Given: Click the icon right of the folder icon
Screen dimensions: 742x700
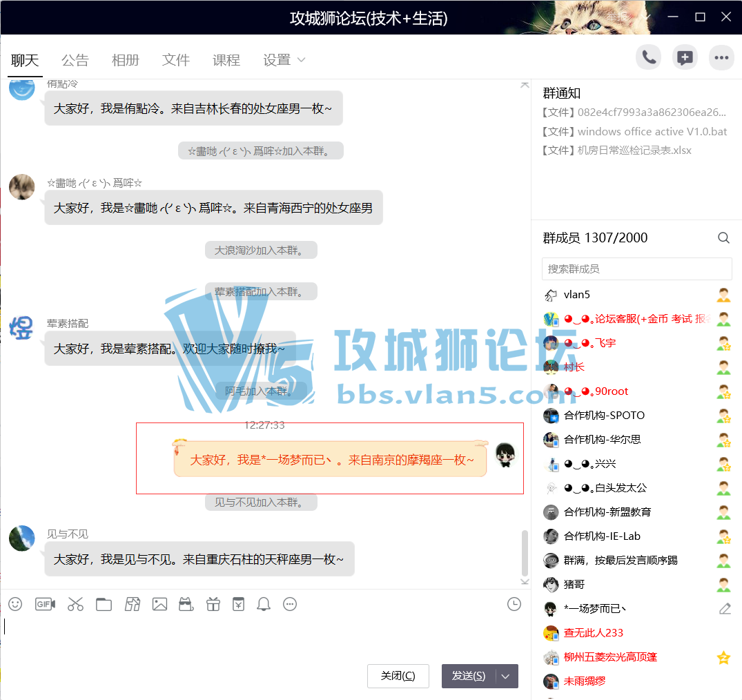Looking at the screenshot, I should (133, 604).
